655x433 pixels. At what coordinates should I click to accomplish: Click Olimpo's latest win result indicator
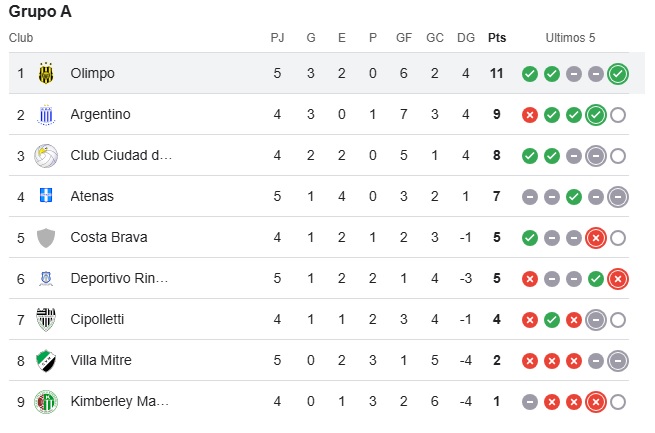618,74
